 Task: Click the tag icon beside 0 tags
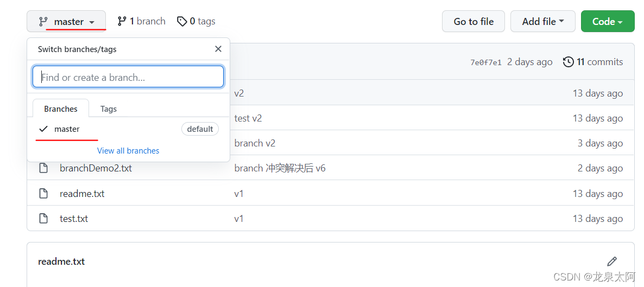pos(182,21)
